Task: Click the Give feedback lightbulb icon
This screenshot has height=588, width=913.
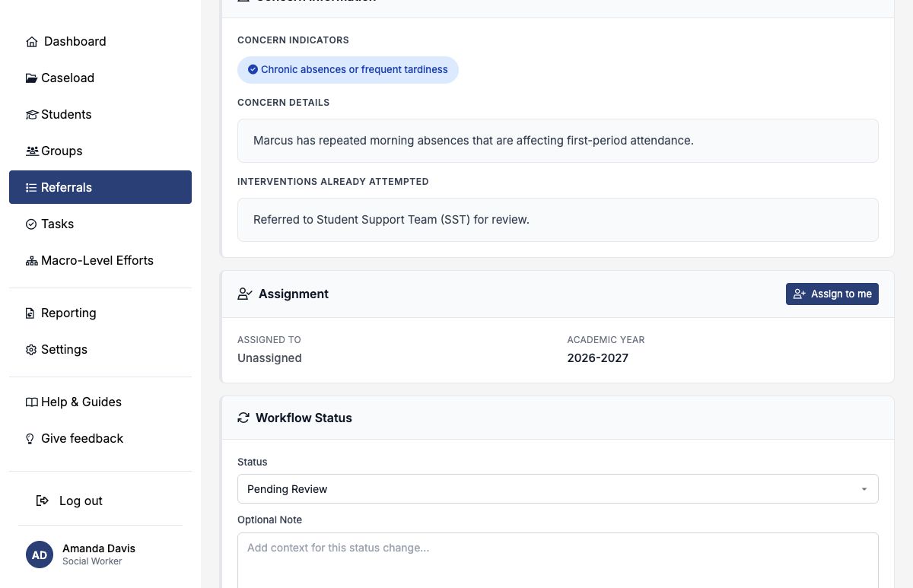Action: click(30, 439)
